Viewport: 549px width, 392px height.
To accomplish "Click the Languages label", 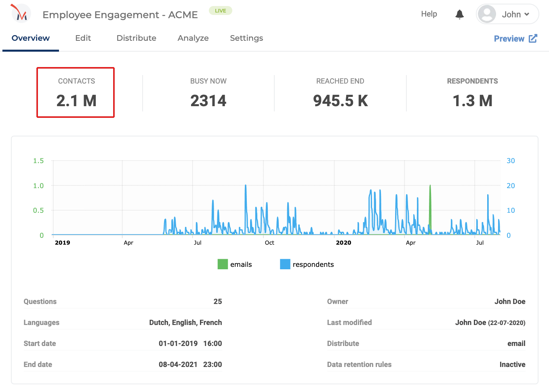I will (x=42, y=323).
